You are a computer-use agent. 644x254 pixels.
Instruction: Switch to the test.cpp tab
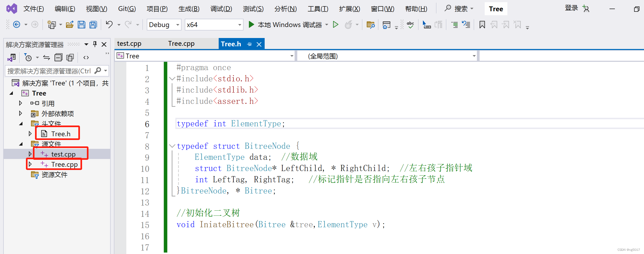click(129, 44)
